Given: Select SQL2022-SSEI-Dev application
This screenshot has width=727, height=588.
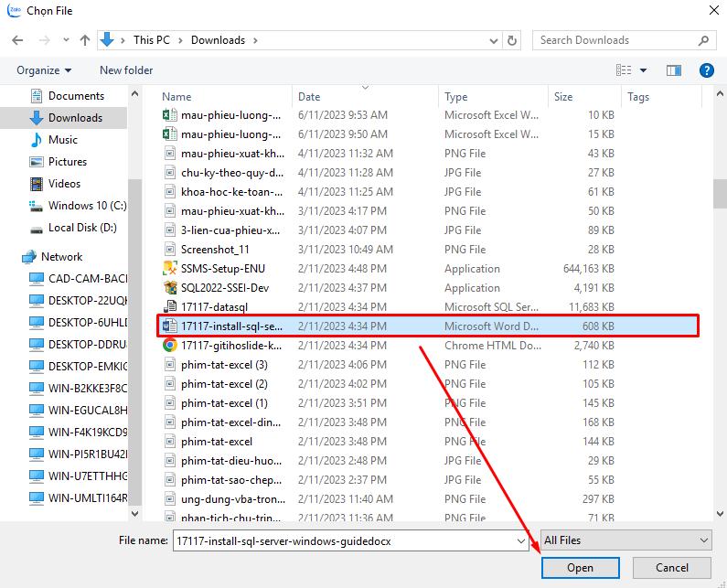Looking at the screenshot, I should pyautogui.click(x=428, y=288).
